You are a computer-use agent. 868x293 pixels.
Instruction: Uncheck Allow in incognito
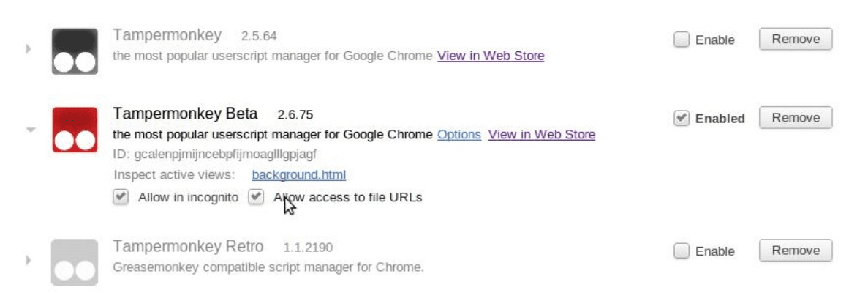point(121,197)
